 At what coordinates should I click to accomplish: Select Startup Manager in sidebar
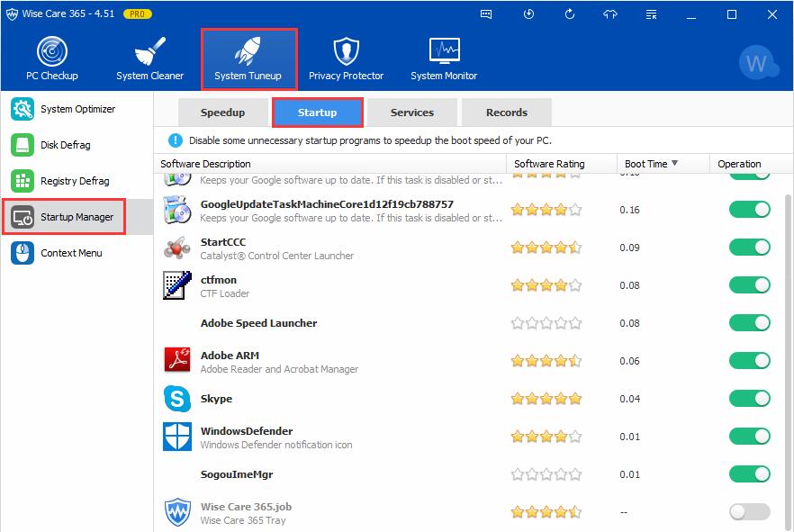point(77,217)
